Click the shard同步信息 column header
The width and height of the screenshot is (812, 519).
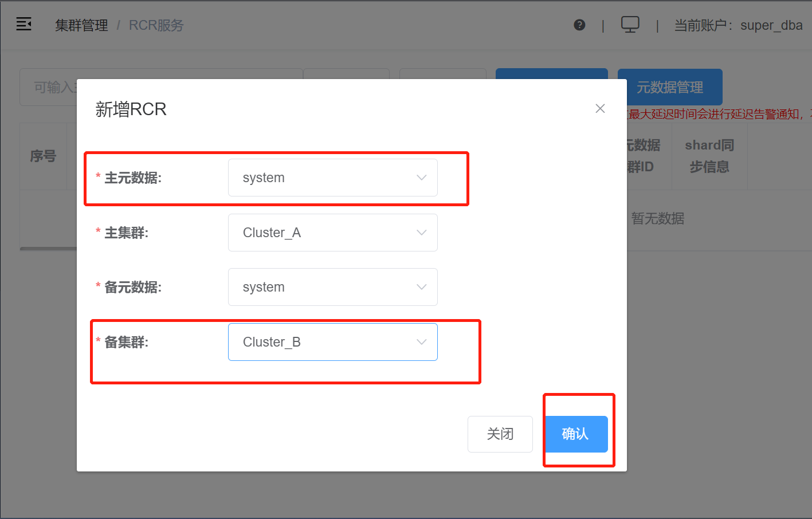pos(709,156)
